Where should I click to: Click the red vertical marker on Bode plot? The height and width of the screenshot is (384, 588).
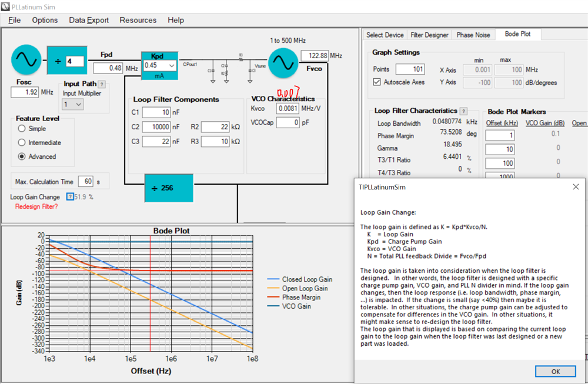[x=150, y=293]
